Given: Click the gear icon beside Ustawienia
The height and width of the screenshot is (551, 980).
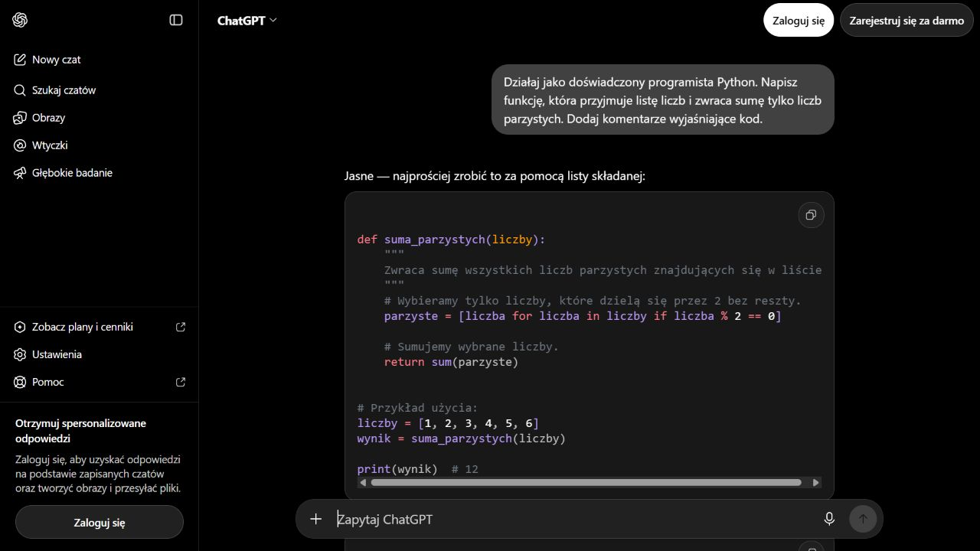Looking at the screenshot, I should pos(20,354).
